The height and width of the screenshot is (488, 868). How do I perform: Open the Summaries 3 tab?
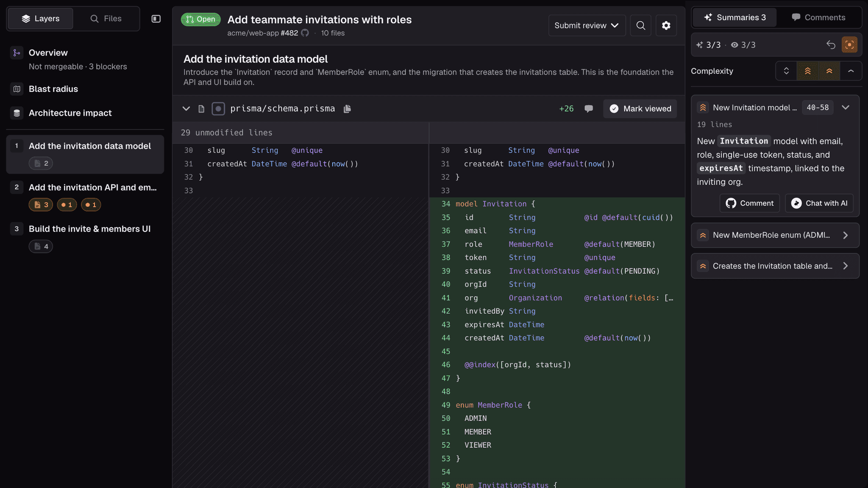(x=734, y=17)
